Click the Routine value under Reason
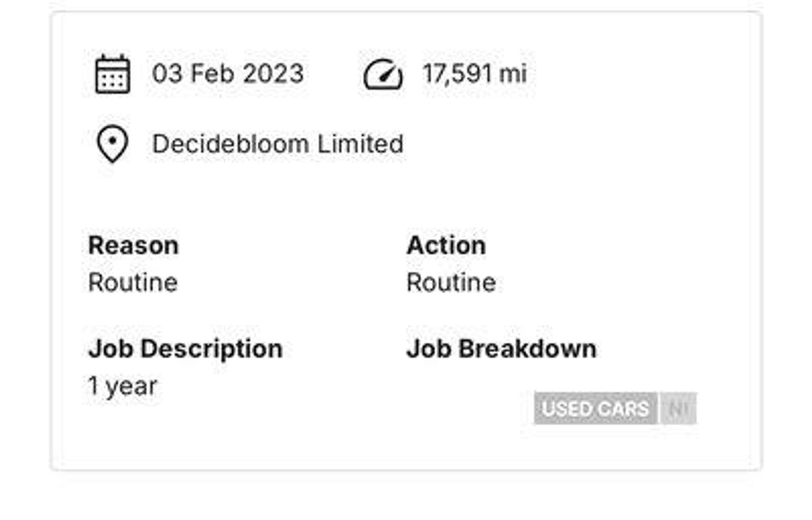The image size is (812, 520). click(133, 282)
